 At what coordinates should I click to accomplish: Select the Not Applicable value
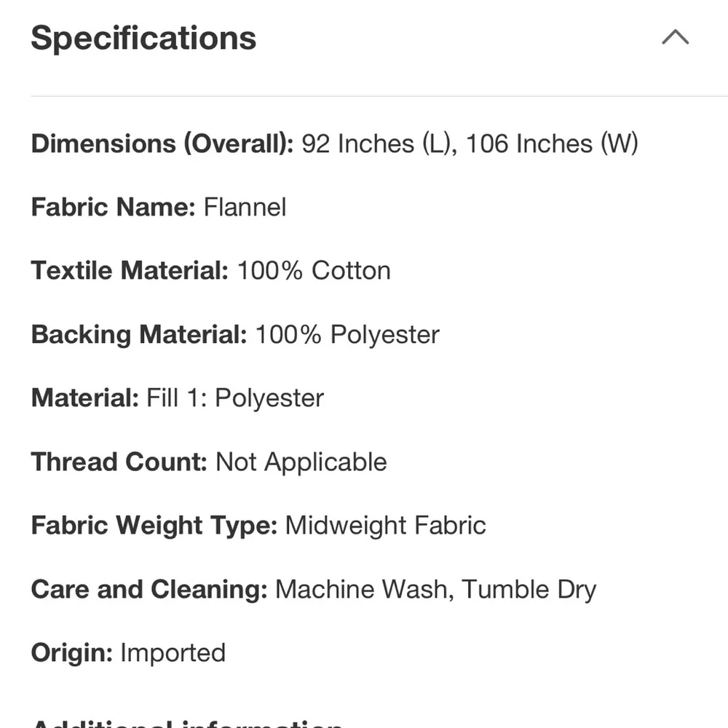pos(301,462)
